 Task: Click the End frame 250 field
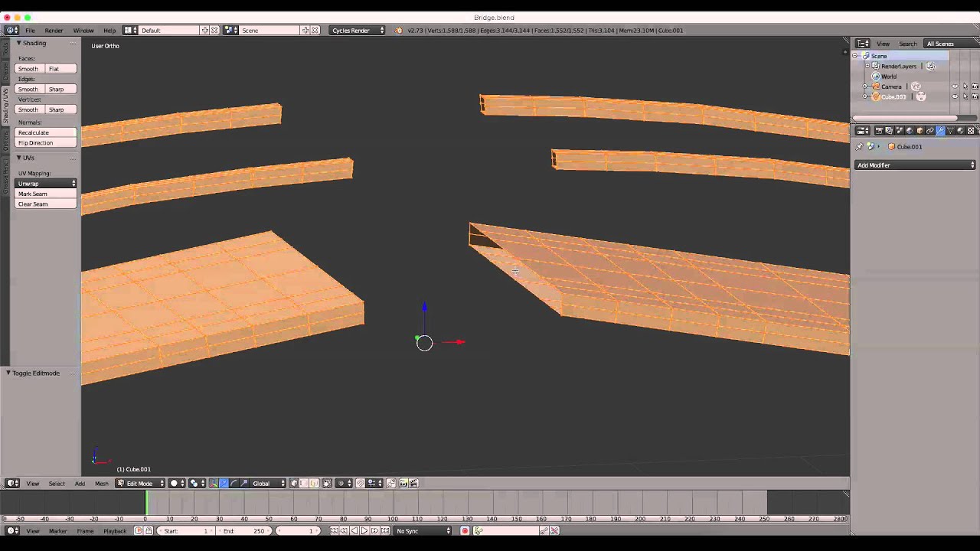244,530
